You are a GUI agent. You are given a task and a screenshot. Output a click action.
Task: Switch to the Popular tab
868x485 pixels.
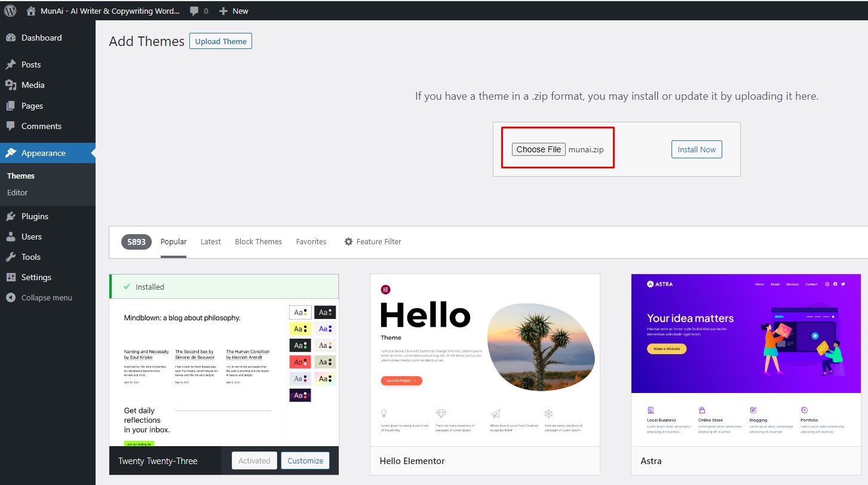173,241
